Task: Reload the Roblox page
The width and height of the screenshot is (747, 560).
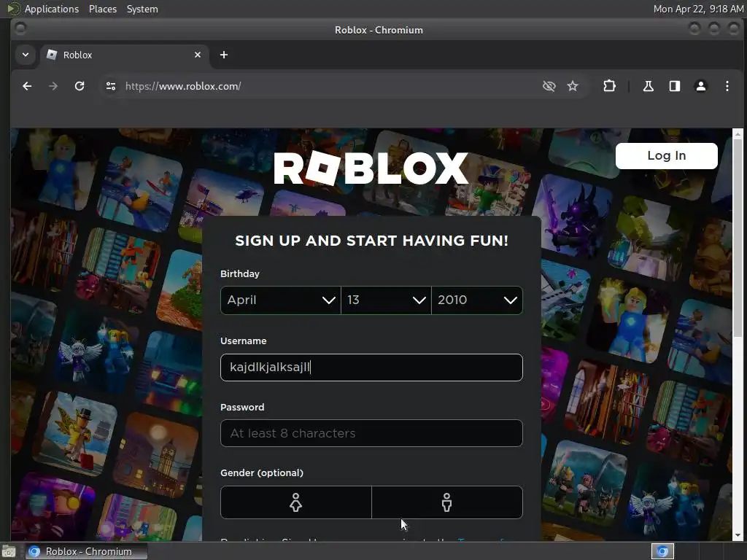Action: [80, 86]
